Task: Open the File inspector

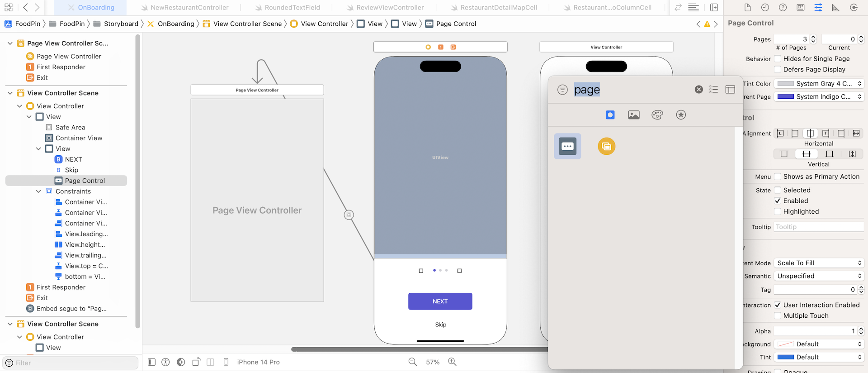Action: [x=747, y=7]
